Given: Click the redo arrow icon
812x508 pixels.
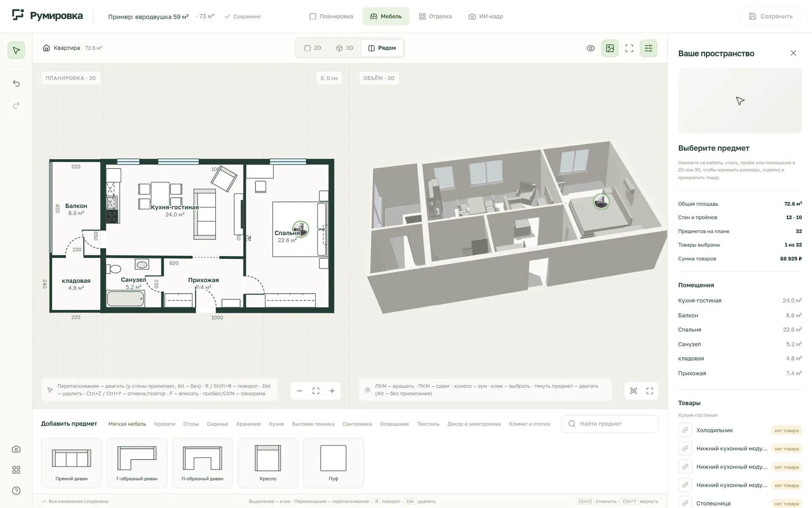Looking at the screenshot, I should coord(16,105).
